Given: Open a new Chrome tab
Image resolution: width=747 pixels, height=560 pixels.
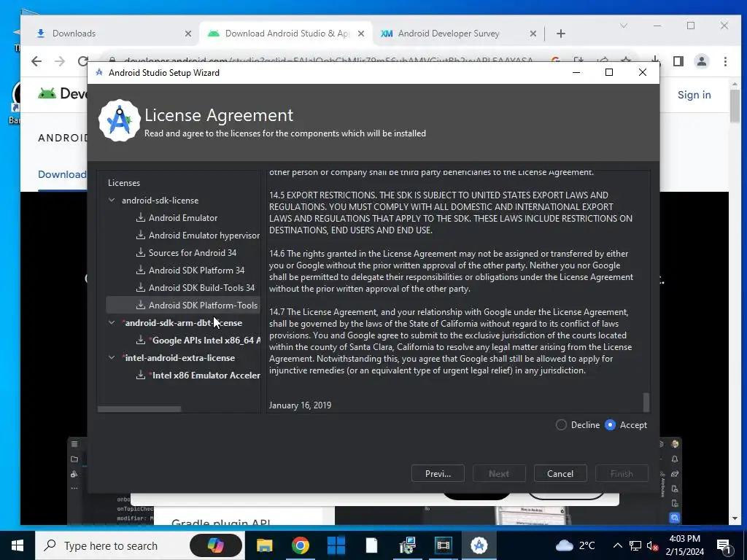Looking at the screenshot, I should (561, 34).
